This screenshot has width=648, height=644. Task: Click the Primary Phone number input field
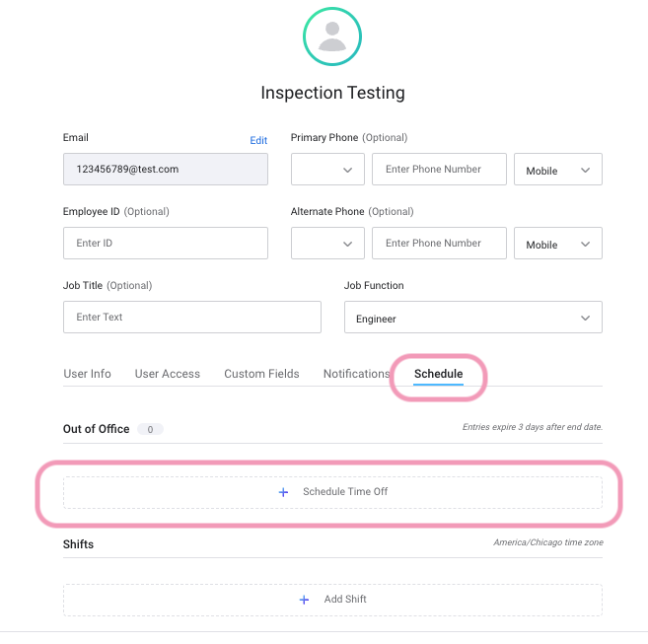(439, 169)
